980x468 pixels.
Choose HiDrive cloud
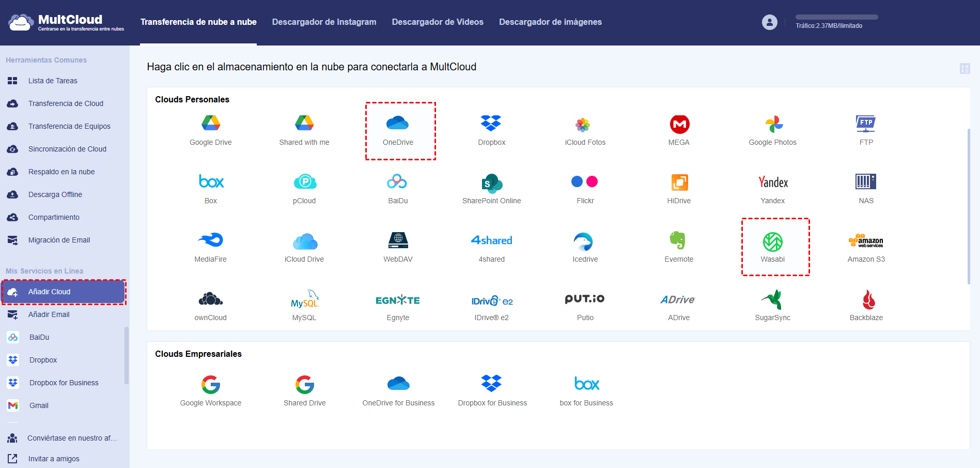click(x=679, y=189)
